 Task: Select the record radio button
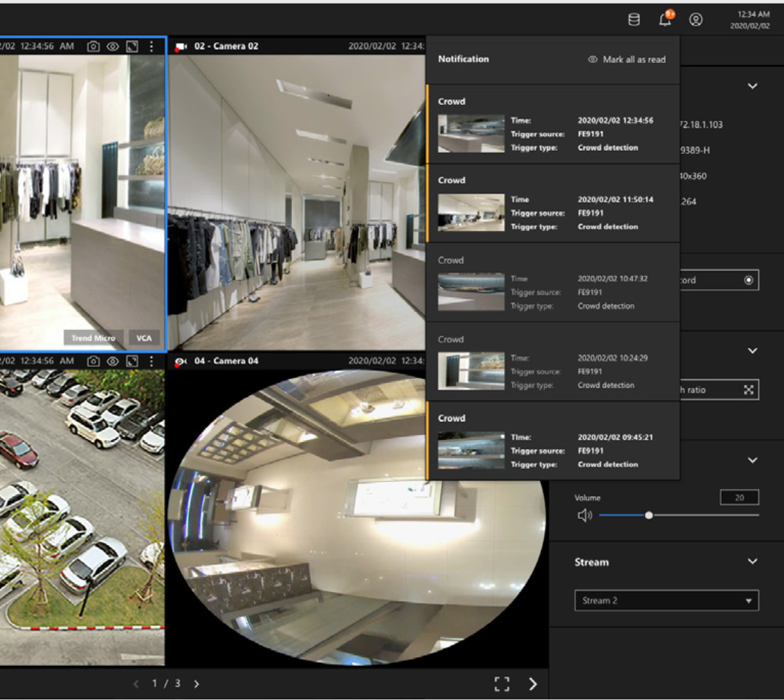pyautogui.click(x=748, y=280)
